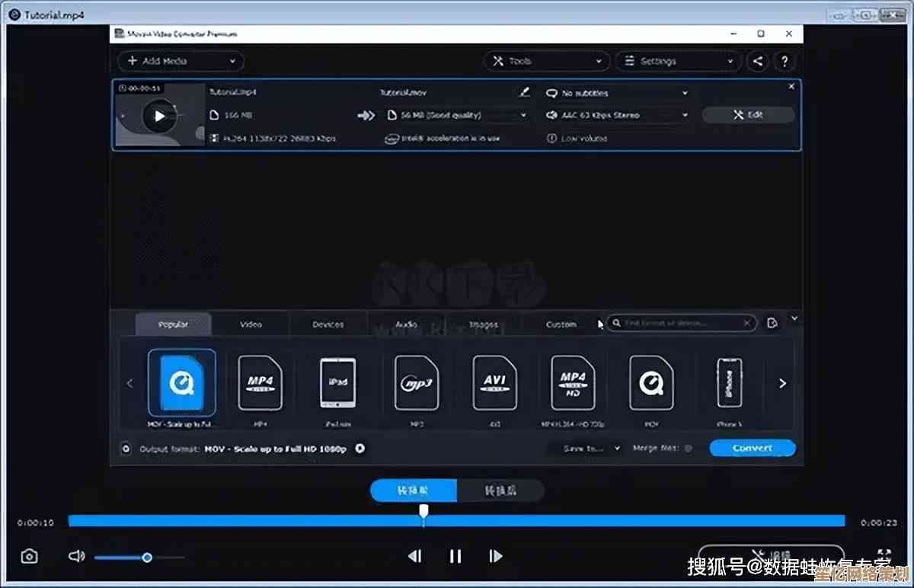Viewport: 914px width, 588px height.
Task: Choose the AVI format icon
Action: [494, 383]
